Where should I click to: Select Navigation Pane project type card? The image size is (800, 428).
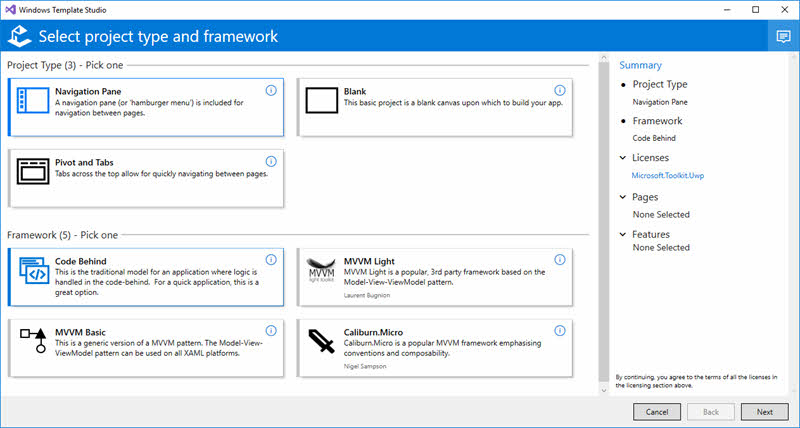click(146, 107)
